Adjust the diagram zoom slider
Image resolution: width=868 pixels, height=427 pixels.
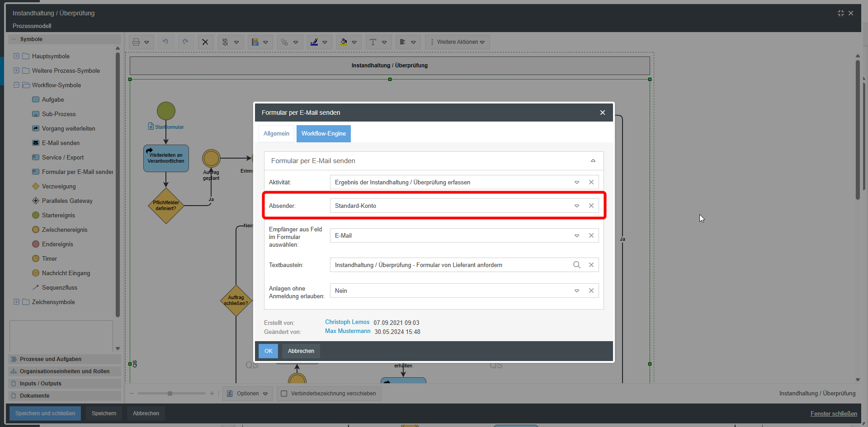pos(170,394)
